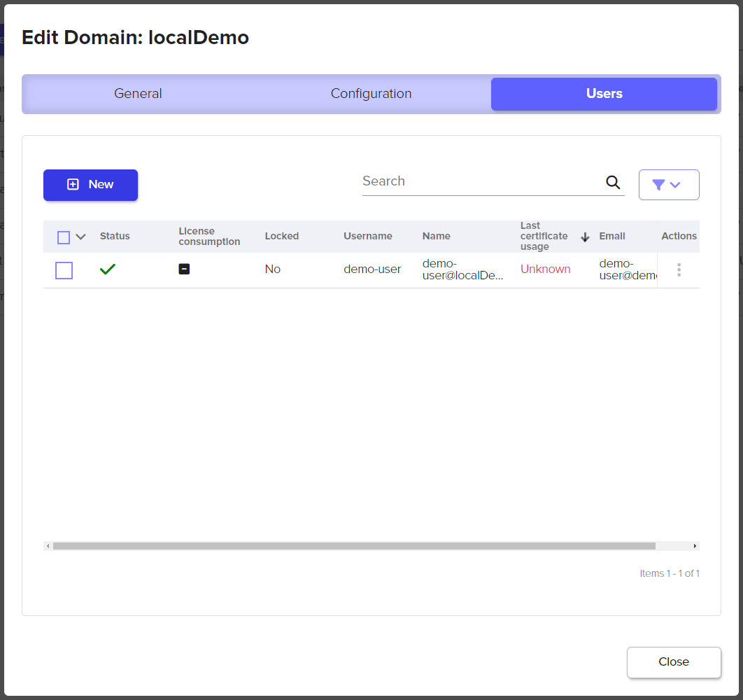Switch to the Configuration tab
The height and width of the screenshot is (700, 743).
click(371, 94)
